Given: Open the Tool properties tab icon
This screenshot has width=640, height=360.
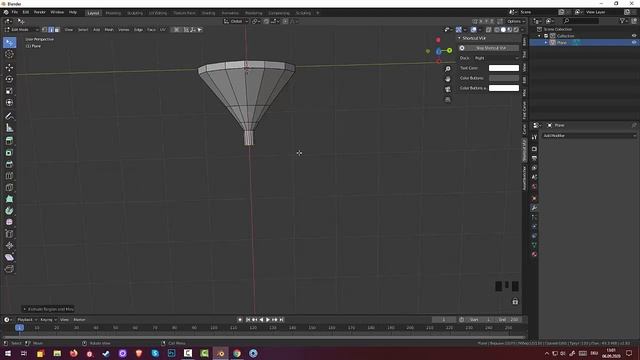Looking at the screenshot, I should click(534, 137).
